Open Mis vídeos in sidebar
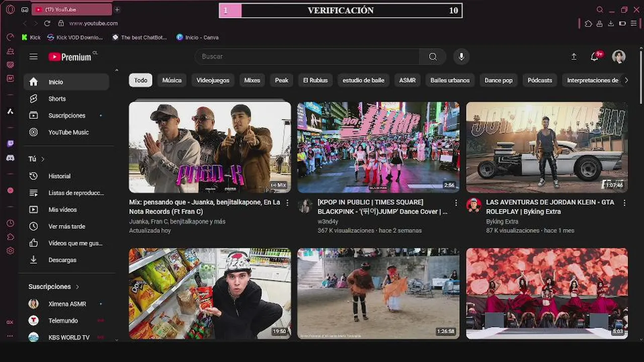 coord(66,210)
